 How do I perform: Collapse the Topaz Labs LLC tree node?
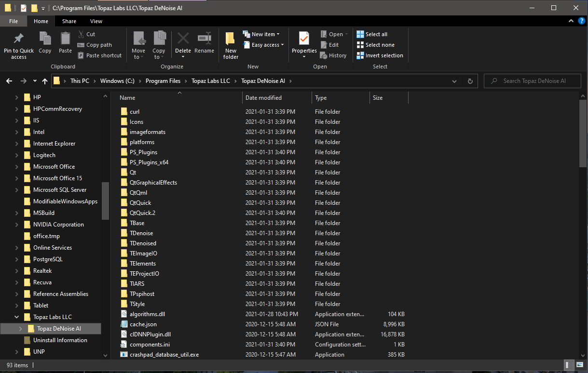click(x=16, y=317)
